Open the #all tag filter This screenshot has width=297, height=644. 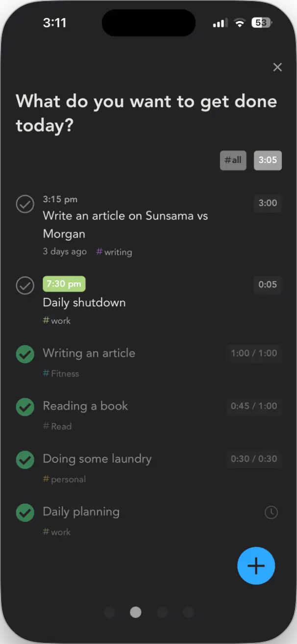coord(233,160)
